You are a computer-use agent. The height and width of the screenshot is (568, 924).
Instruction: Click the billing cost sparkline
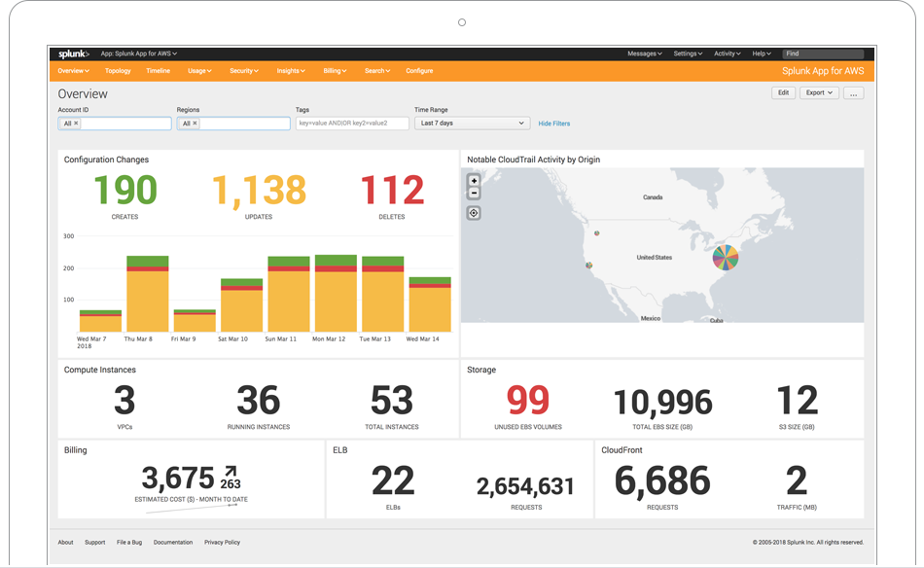click(x=192, y=509)
